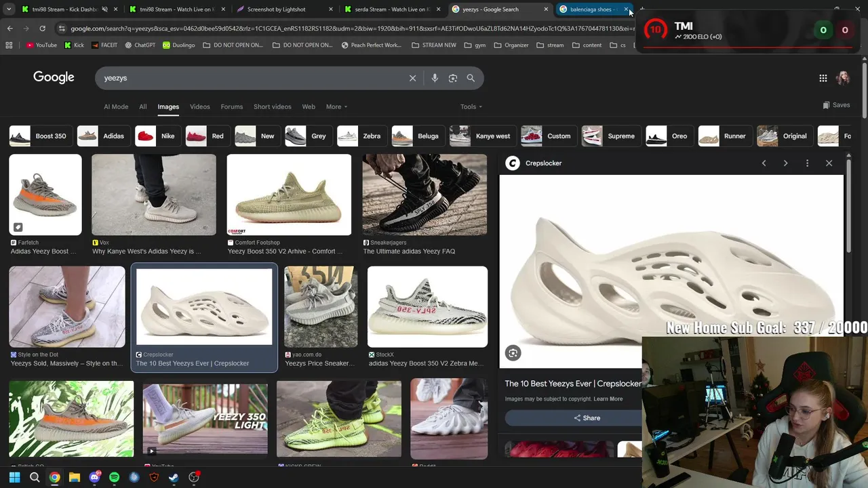Click the Google logo
This screenshot has width=868, height=488.
coord(54,77)
